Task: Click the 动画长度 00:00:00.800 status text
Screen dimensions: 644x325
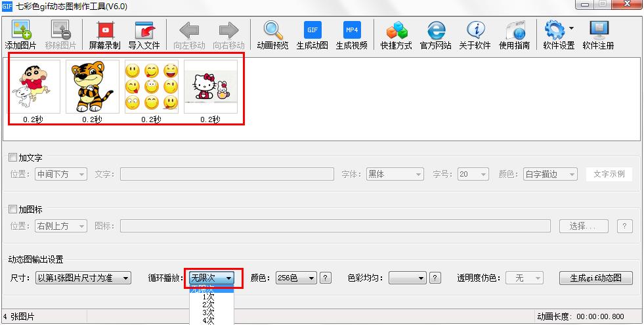Action: (581, 316)
